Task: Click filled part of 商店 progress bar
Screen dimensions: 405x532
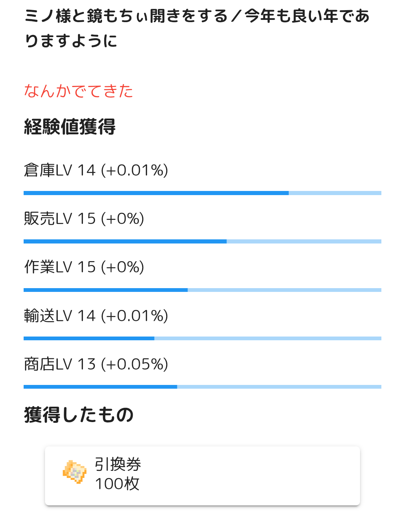Action: point(100,387)
